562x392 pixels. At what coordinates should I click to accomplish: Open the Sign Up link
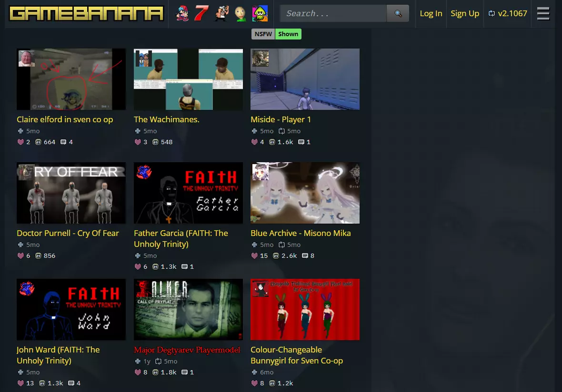click(x=465, y=14)
